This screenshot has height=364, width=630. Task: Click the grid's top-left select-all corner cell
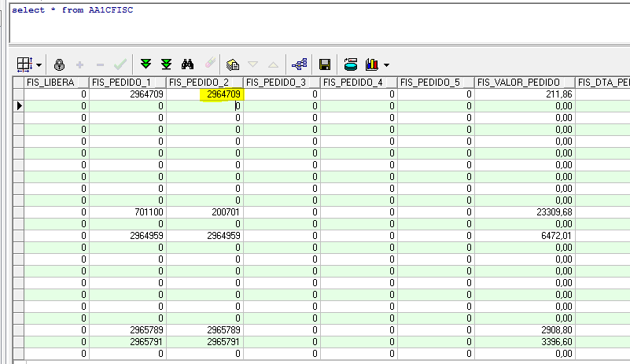[x=19, y=83]
